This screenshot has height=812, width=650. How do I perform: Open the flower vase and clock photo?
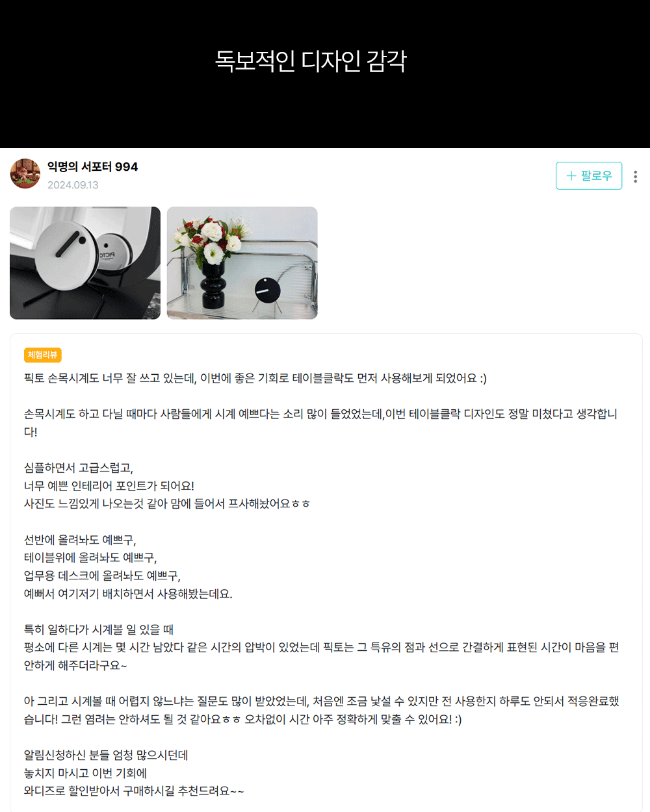(x=242, y=263)
